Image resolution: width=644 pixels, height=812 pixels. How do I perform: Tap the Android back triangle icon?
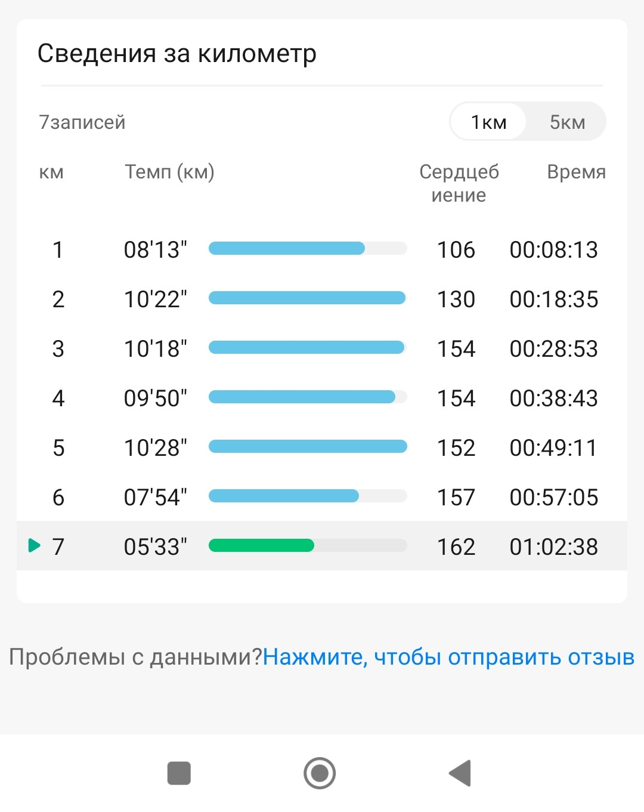click(460, 773)
